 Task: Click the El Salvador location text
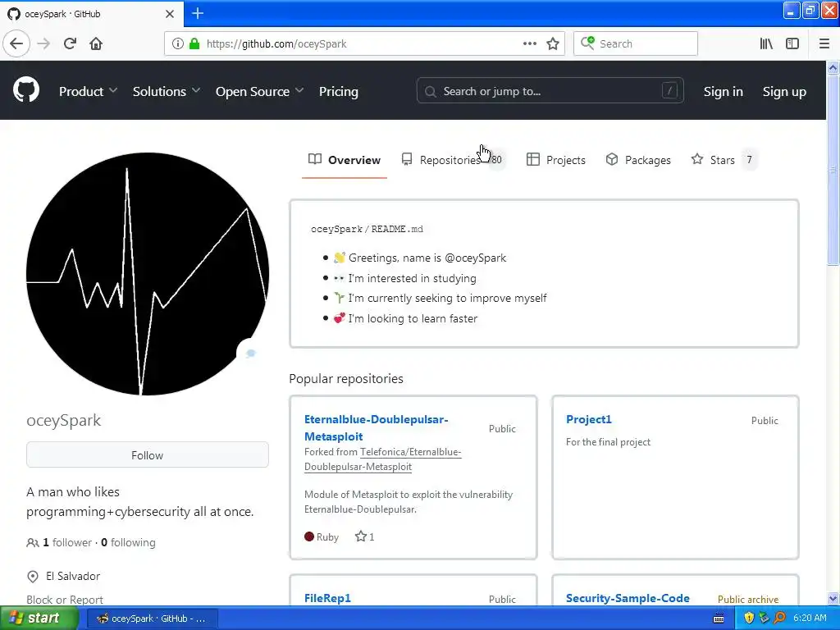(x=73, y=576)
